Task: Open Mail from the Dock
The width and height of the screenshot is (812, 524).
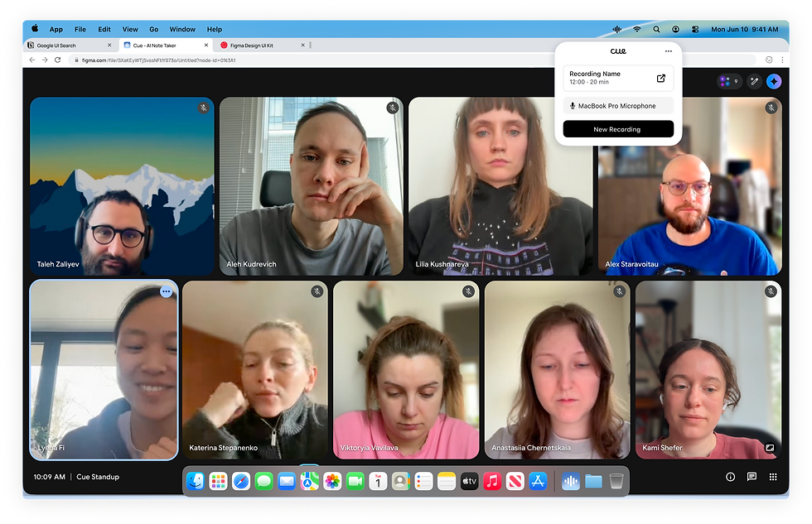Action: click(x=287, y=482)
